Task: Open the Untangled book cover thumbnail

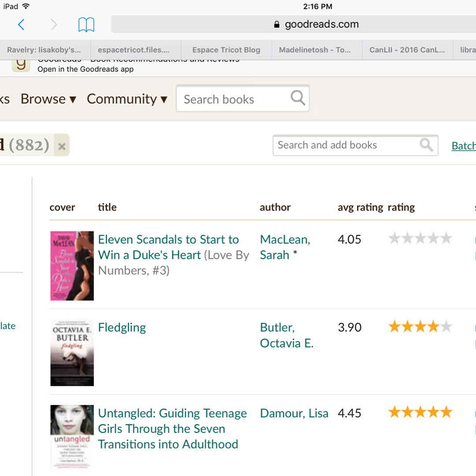Action: click(x=72, y=436)
